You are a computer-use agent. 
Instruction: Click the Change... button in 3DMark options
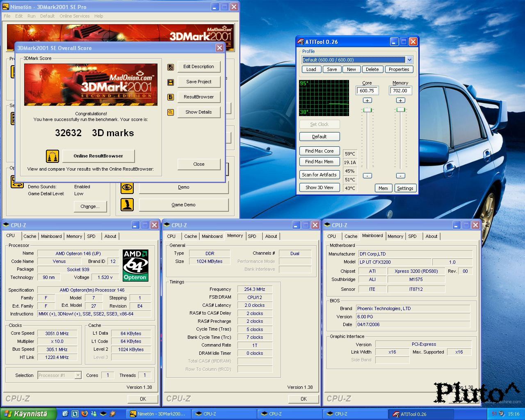pyautogui.click(x=90, y=206)
